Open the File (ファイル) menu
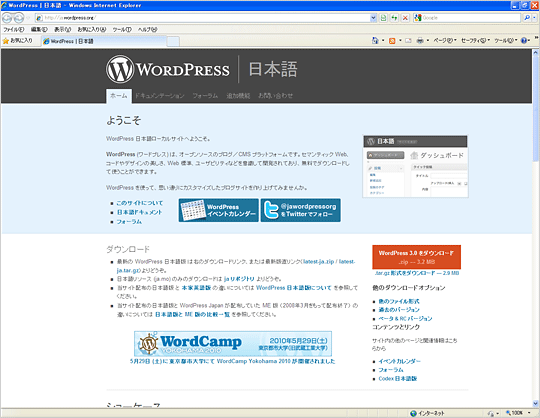 click(13, 30)
